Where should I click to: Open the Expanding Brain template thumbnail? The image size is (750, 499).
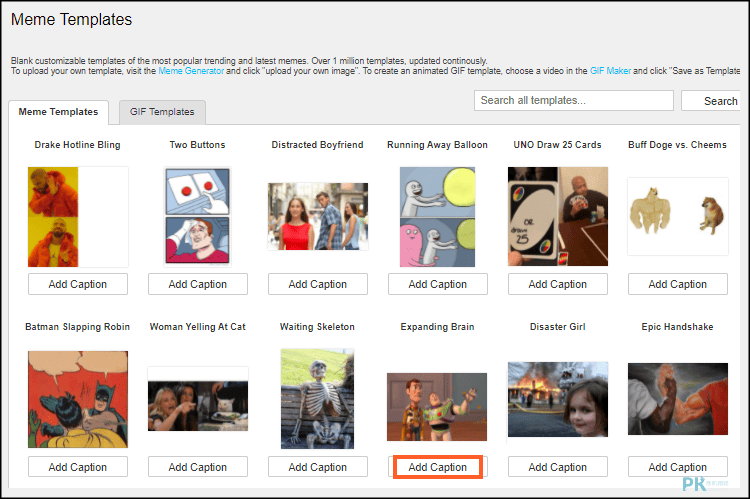point(437,407)
